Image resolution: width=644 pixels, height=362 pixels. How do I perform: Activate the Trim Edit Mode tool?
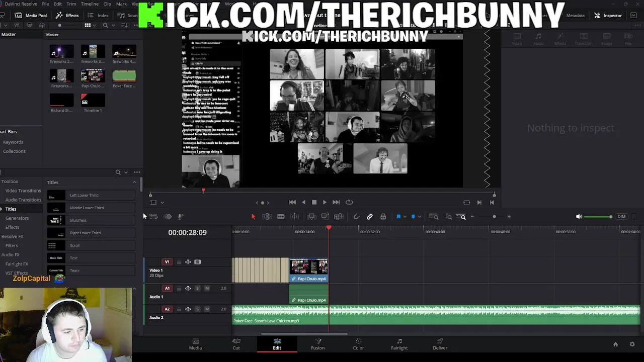[x=267, y=217]
